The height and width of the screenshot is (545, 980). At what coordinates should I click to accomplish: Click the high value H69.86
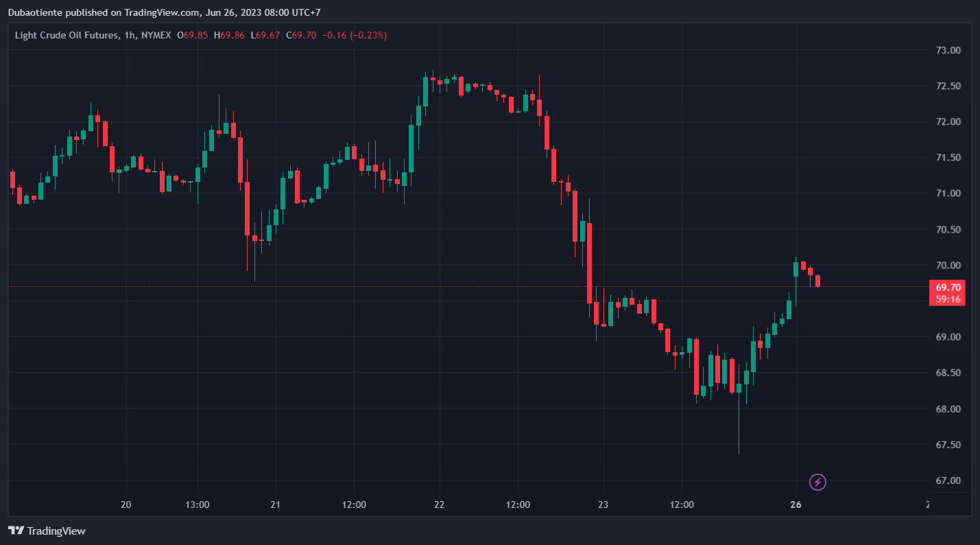click(x=228, y=35)
